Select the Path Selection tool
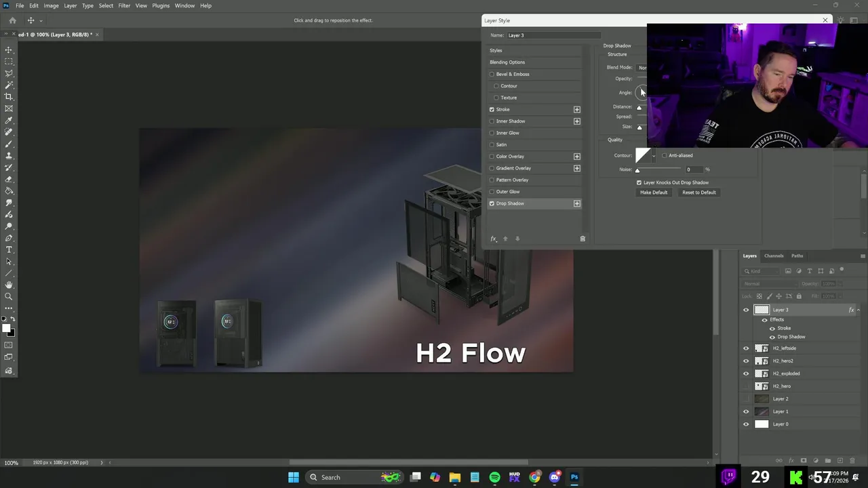 9,262
